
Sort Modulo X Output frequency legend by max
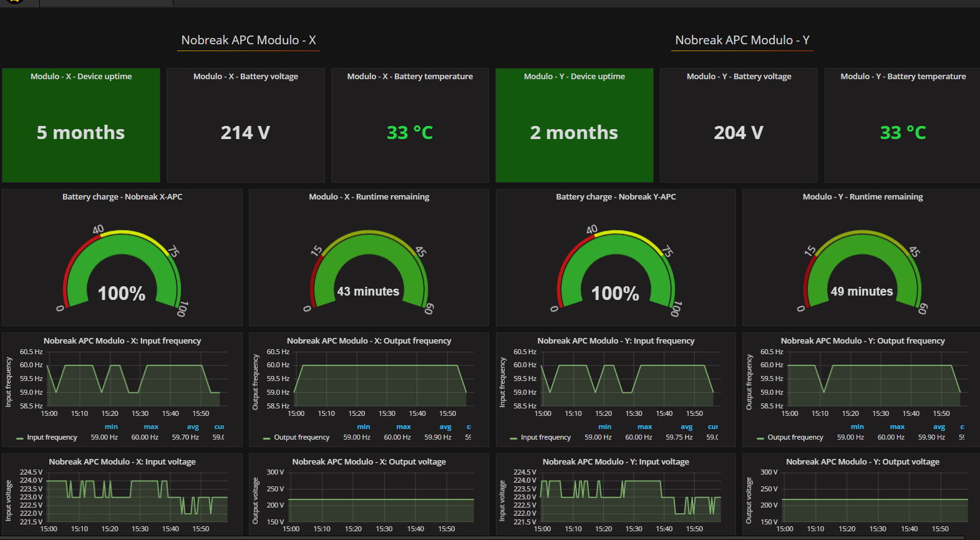point(404,427)
